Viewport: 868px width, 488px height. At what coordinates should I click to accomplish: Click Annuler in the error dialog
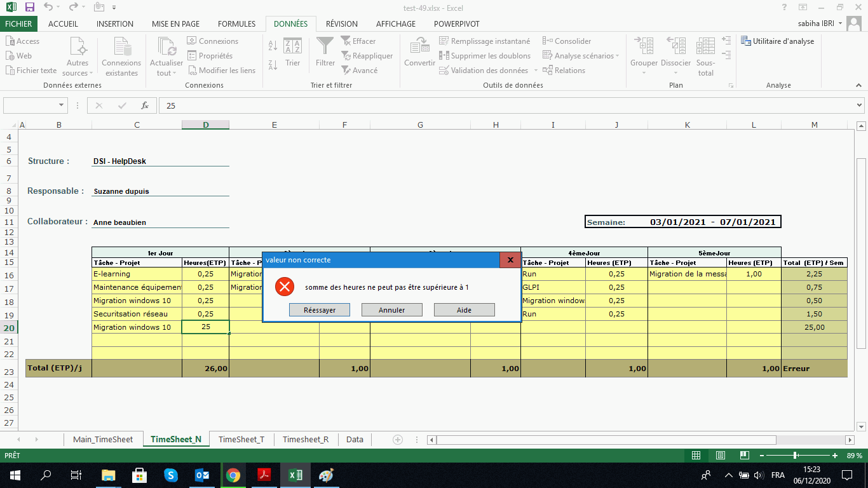pyautogui.click(x=391, y=309)
